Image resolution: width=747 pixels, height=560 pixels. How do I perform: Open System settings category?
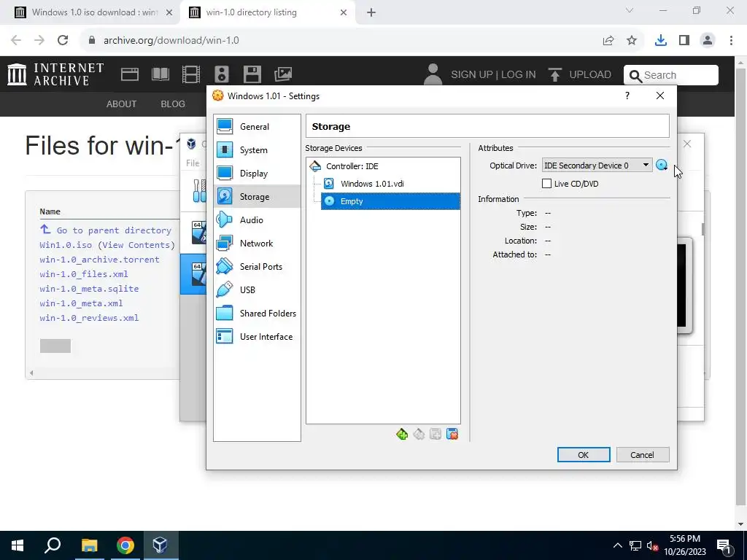click(257, 150)
